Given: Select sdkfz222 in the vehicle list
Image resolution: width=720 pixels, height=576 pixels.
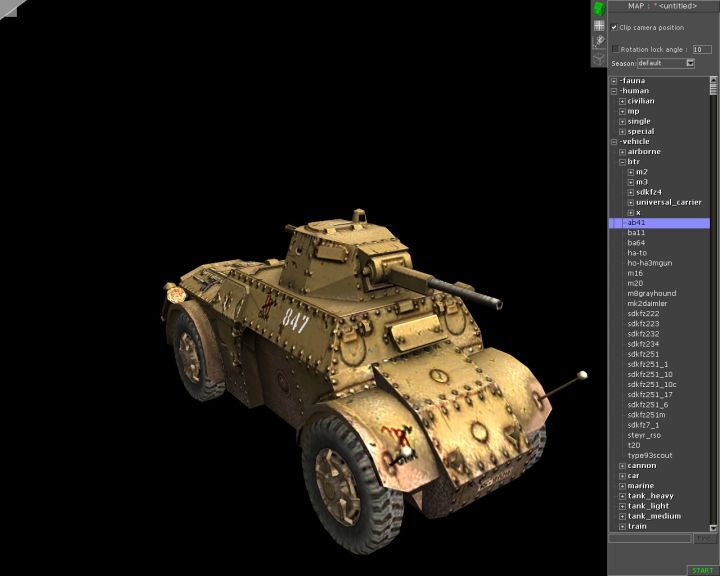Looking at the screenshot, I should (x=643, y=314).
